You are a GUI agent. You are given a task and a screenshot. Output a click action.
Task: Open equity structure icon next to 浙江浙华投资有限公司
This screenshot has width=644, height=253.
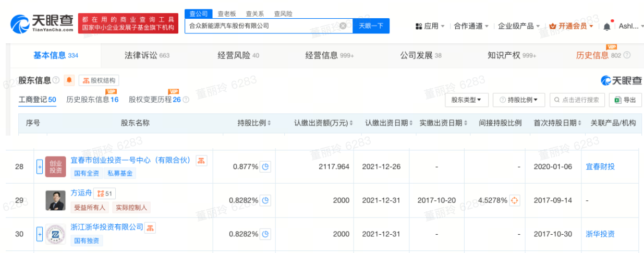point(150,227)
